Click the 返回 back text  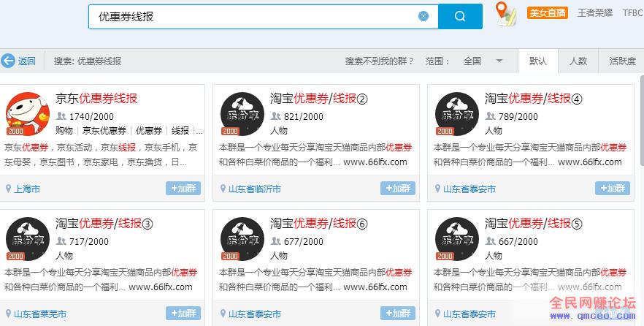pos(27,61)
